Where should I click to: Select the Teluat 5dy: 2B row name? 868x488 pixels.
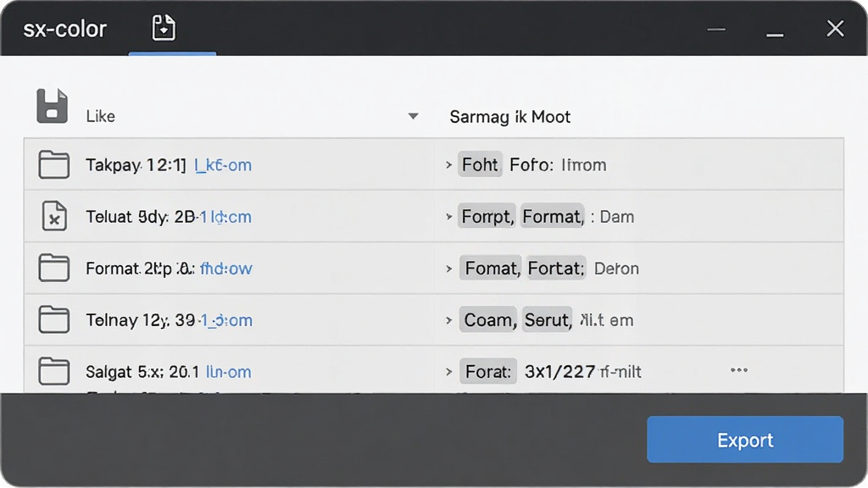(x=142, y=217)
